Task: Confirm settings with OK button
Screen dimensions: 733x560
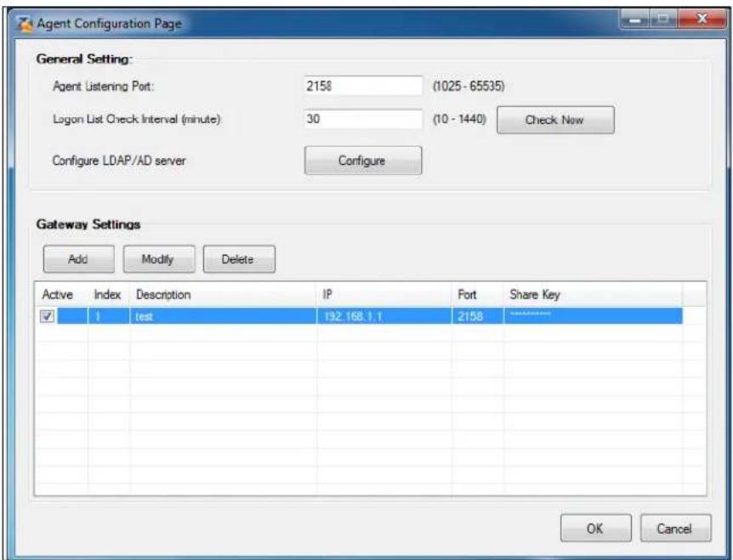Action: [595, 529]
